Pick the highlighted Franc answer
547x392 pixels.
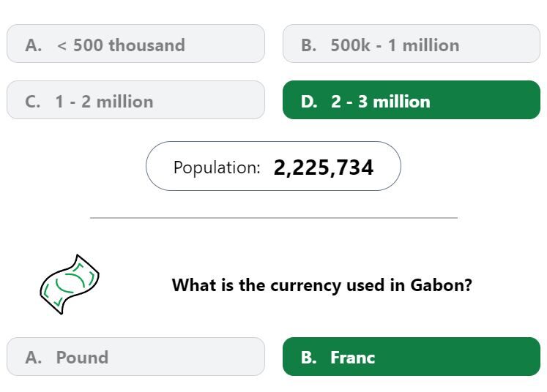(x=412, y=356)
